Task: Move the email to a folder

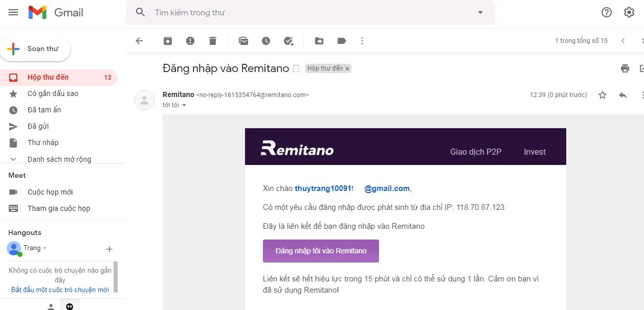Action: [x=319, y=41]
